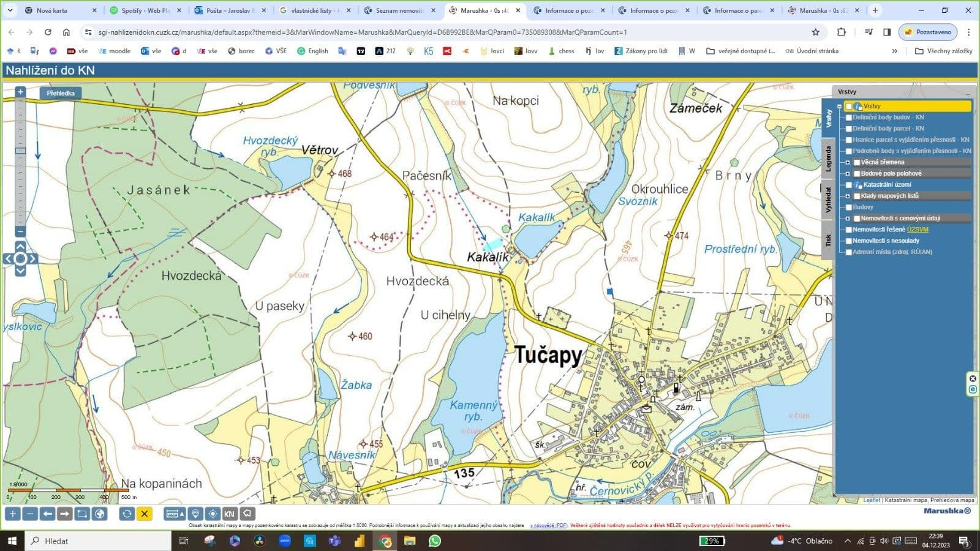Open the ruler measurement tool

pos(175,514)
